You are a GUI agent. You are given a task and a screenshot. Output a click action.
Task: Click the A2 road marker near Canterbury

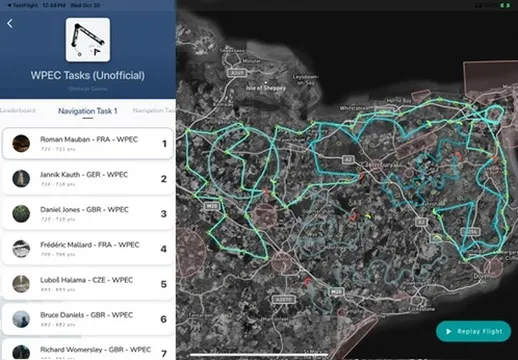pyautogui.click(x=348, y=160)
